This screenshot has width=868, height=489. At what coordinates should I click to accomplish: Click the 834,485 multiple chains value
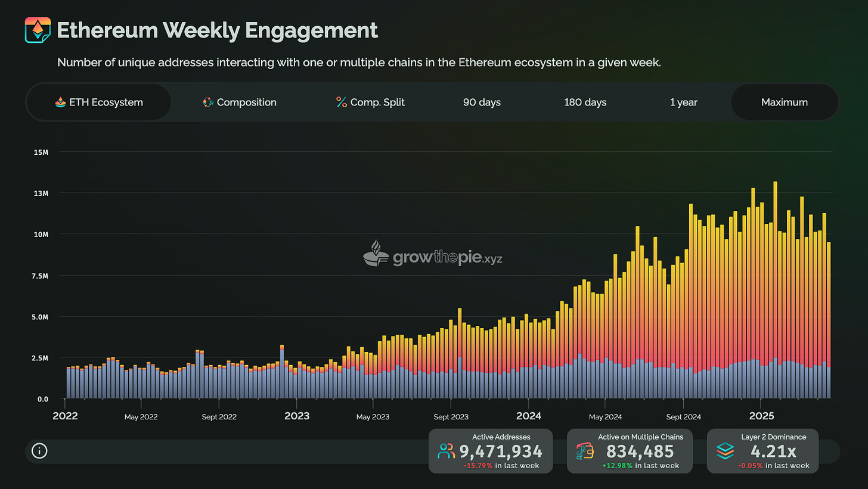point(640,451)
